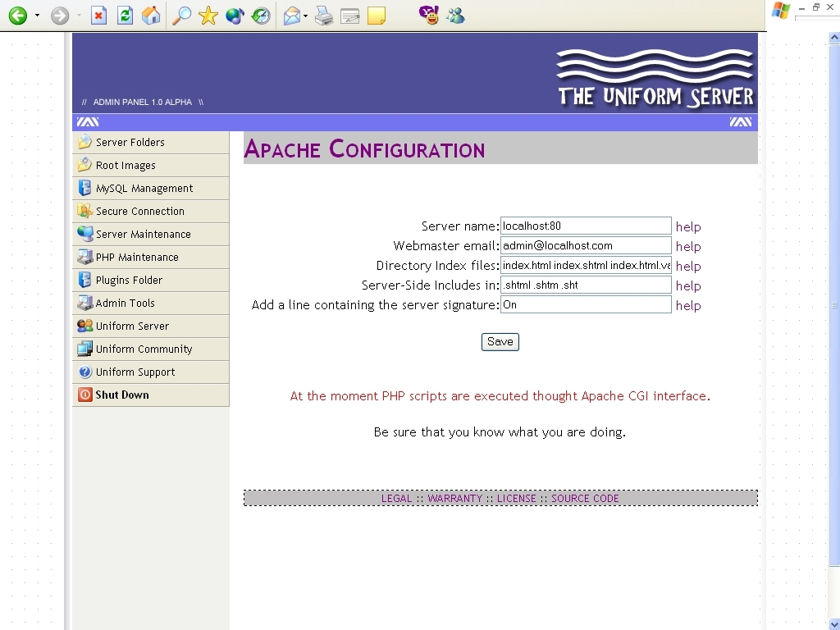Viewport: 840px width, 630px height.
Task: Open PHP Maintenance in the sidebar
Action: 151,258
